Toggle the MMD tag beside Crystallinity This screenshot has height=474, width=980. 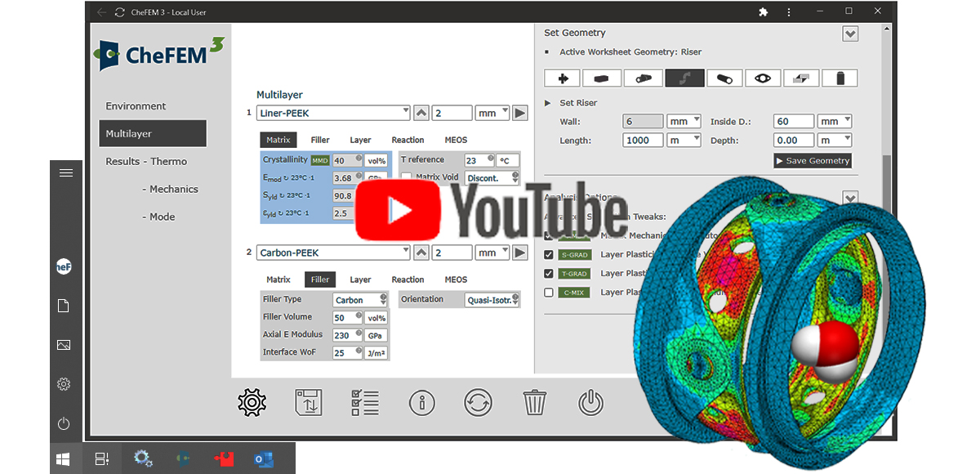click(320, 160)
